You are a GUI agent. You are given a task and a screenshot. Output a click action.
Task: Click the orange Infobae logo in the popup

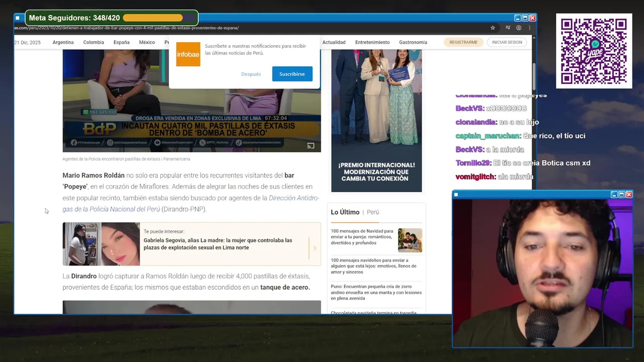click(188, 54)
